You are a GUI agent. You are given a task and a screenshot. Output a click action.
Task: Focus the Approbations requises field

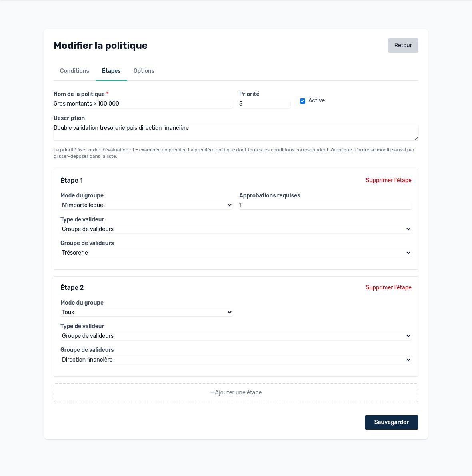coord(325,205)
